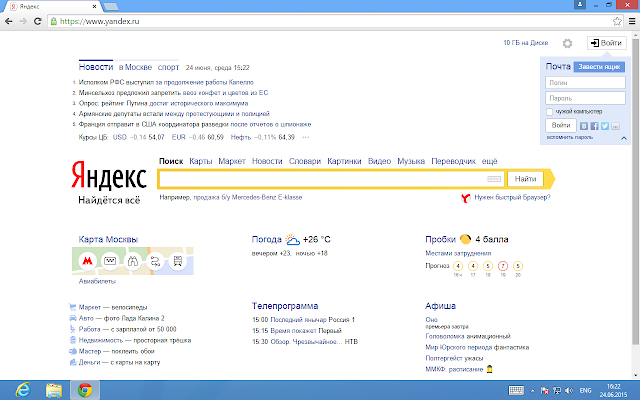
Task: Show hidden tray icons arrow
Action: 533,391
